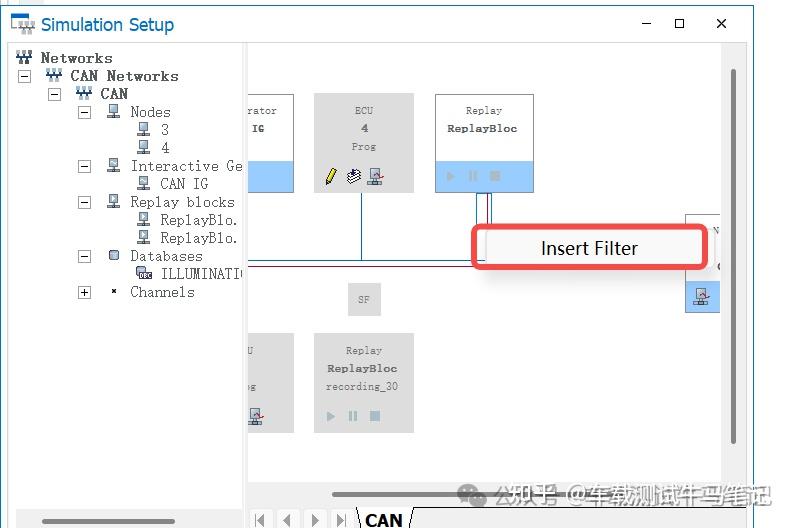This screenshot has width=792, height=528.
Task: Select the ILLUMINATI database entry
Action: (x=201, y=274)
